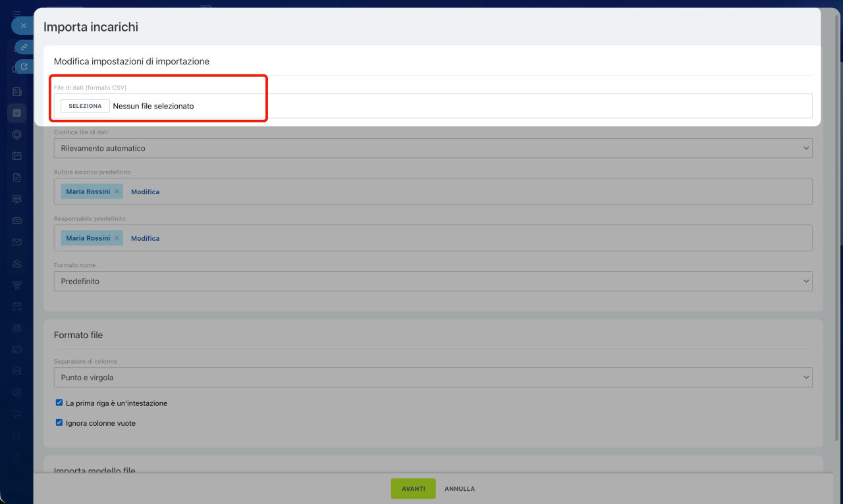Click the open in new window icon

(x=24, y=66)
